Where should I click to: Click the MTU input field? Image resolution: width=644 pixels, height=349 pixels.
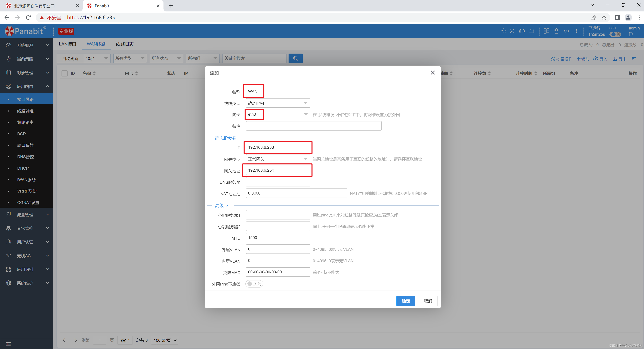pos(278,238)
